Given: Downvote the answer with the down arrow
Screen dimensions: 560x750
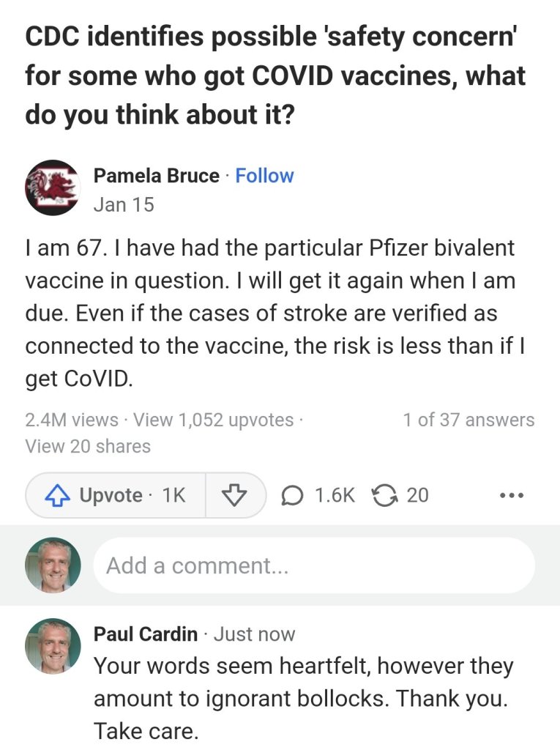Looking at the screenshot, I should pos(234,496).
